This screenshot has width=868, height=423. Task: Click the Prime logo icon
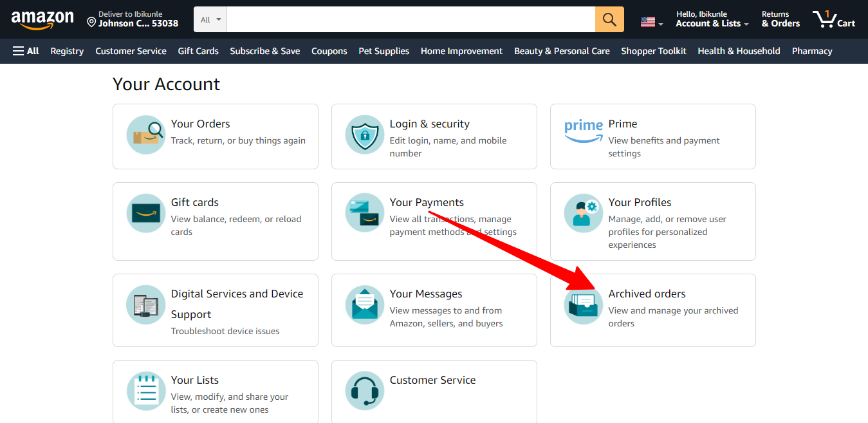click(584, 131)
